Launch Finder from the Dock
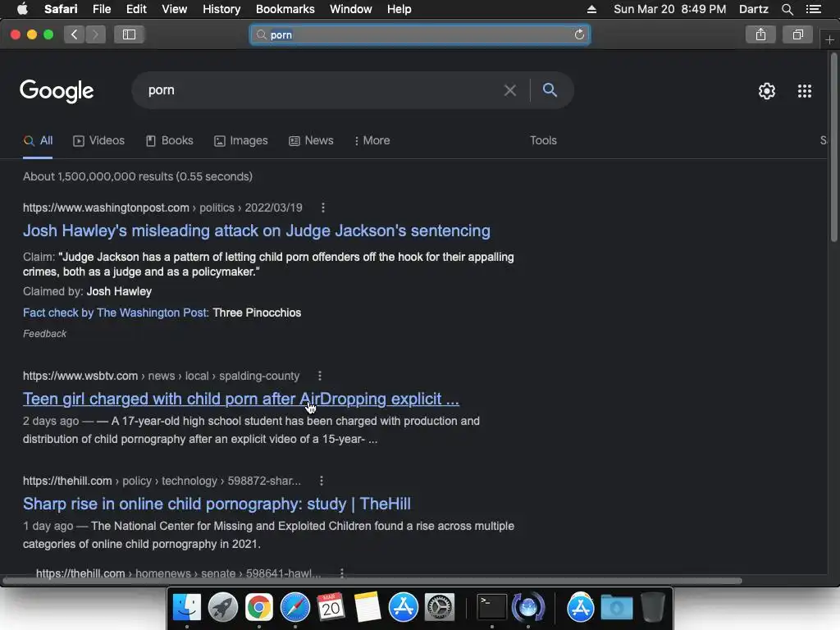This screenshot has height=630, width=840. click(x=187, y=607)
